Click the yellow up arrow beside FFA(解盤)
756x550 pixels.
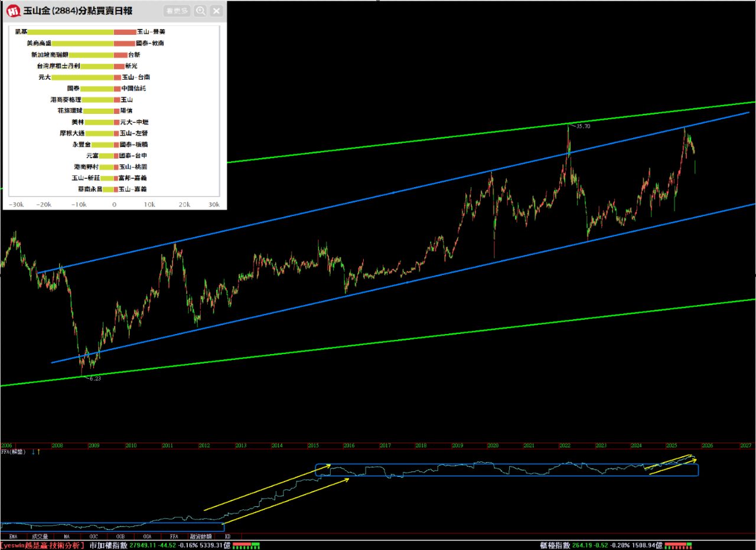39,452
